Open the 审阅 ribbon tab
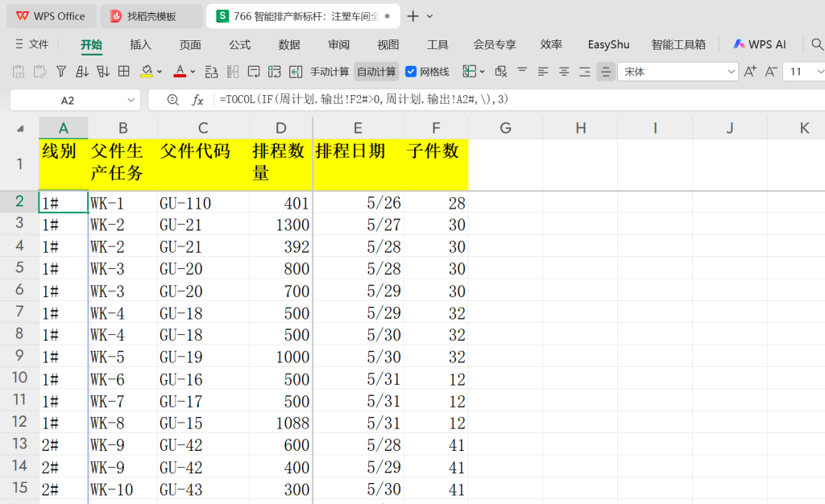Viewport: 825px width, 504px height. [x=338, y=44]
